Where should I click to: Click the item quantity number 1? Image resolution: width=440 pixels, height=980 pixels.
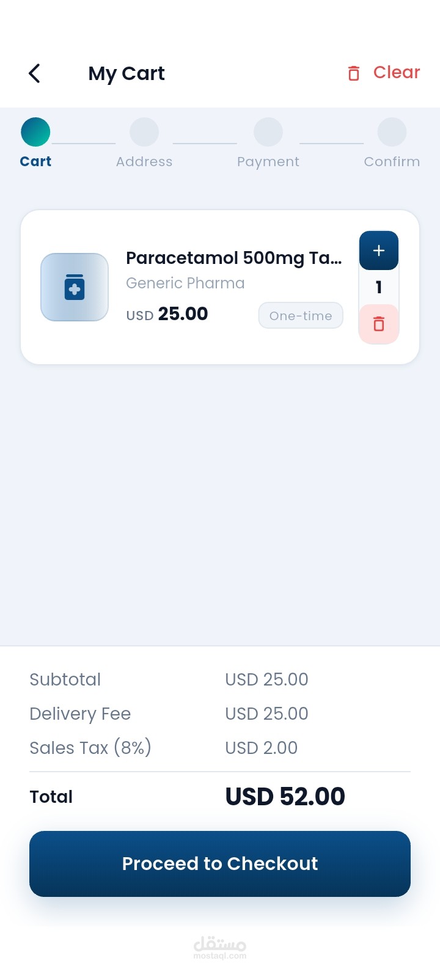click(x=379, y=287)
